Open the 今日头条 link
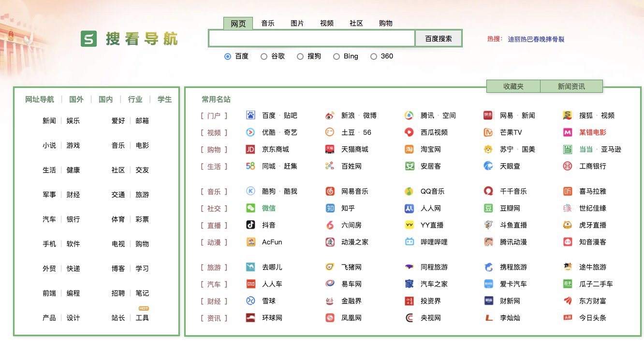Viewport: 644px width, 341px height. coord(593,318)
